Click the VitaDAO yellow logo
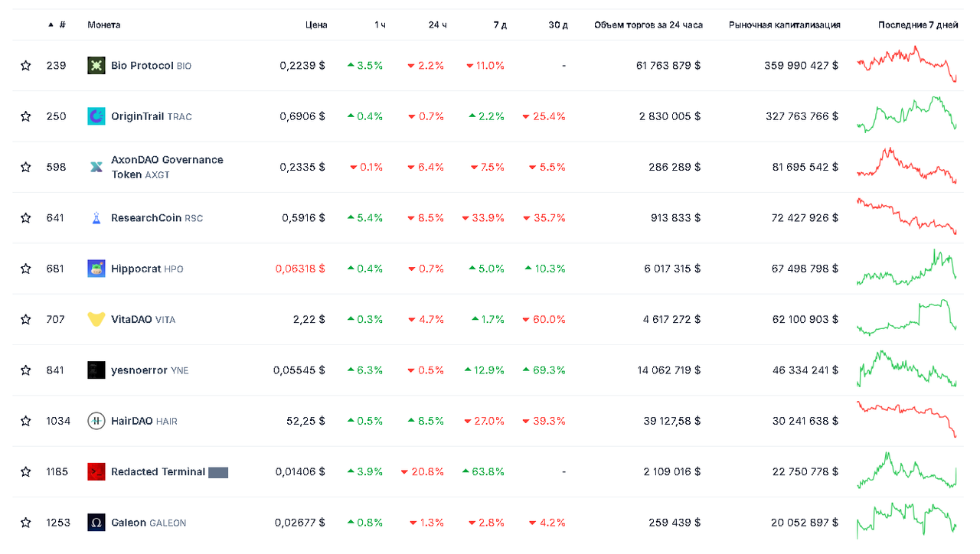This screenshot has width=980, height=554. click(96, 319)
